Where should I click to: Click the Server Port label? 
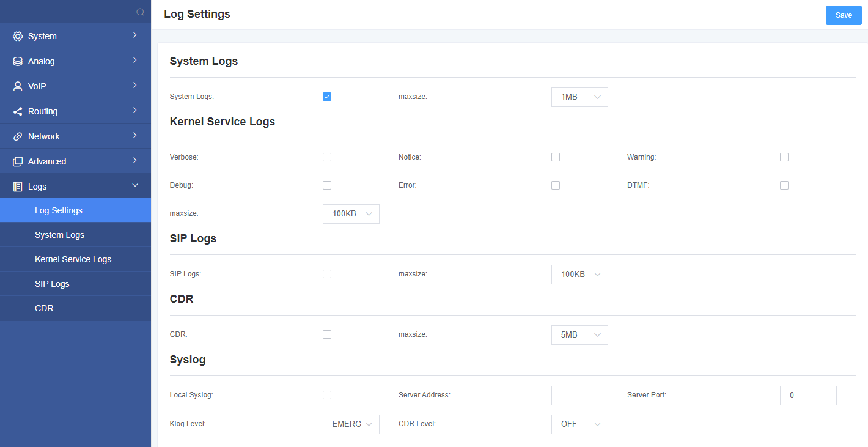(647, 395)
